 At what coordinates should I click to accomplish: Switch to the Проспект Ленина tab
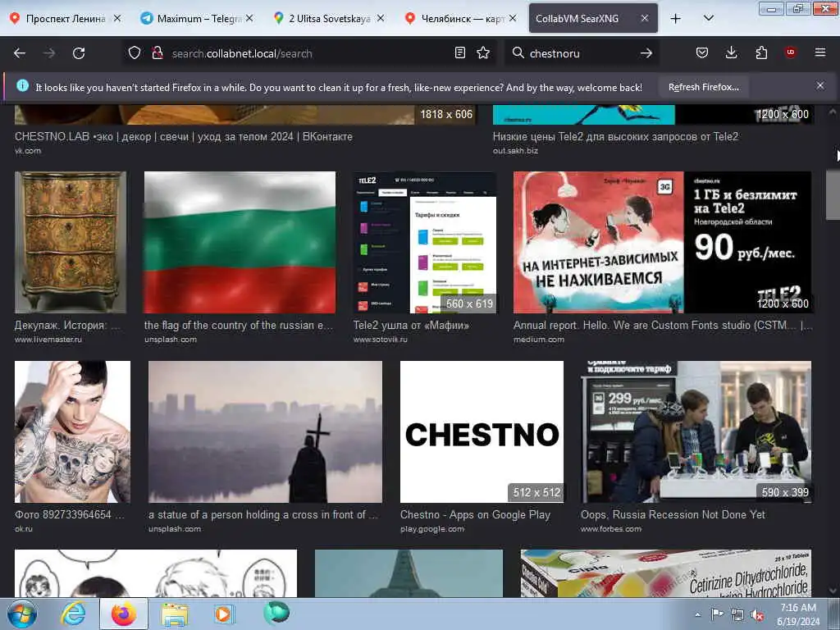pos(65,18)
